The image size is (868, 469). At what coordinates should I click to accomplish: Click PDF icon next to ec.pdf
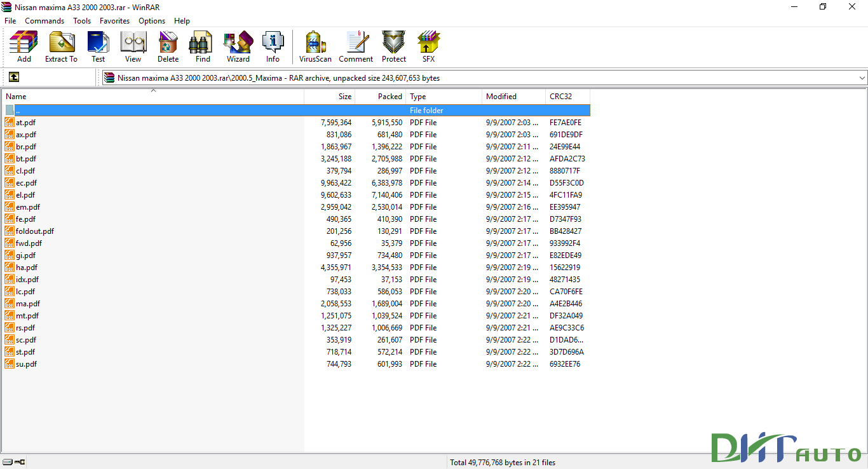tap(10, 183)
